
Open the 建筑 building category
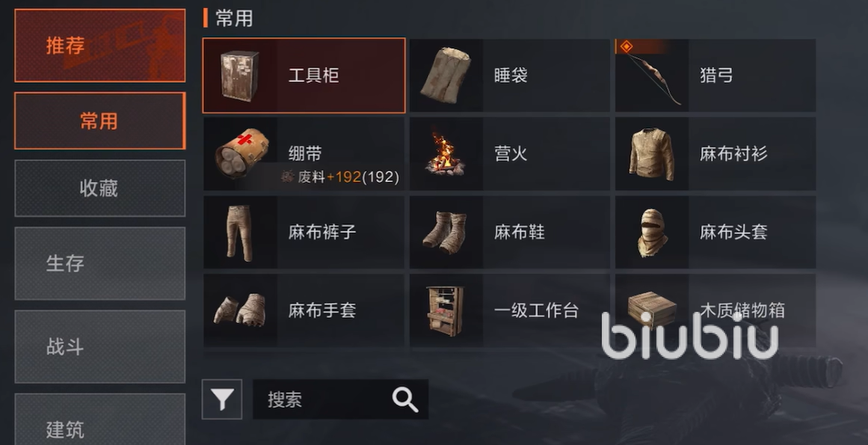pyautogui.click(x=99, y=420)
